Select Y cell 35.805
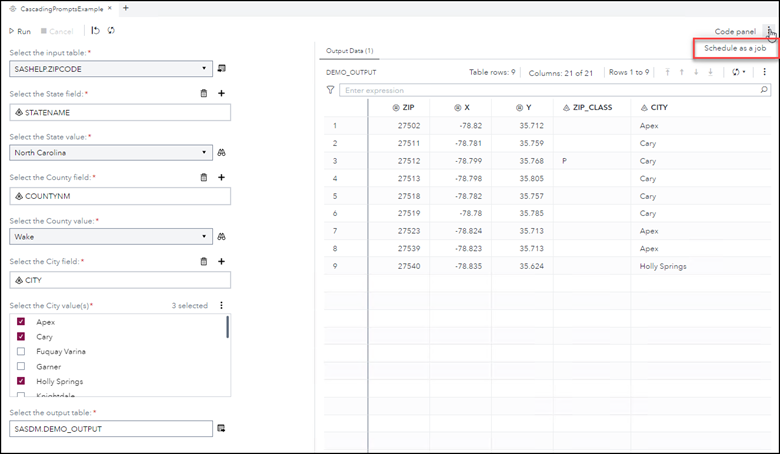The height and width of the screenshot is (454, 780). (x=522, y=179)
